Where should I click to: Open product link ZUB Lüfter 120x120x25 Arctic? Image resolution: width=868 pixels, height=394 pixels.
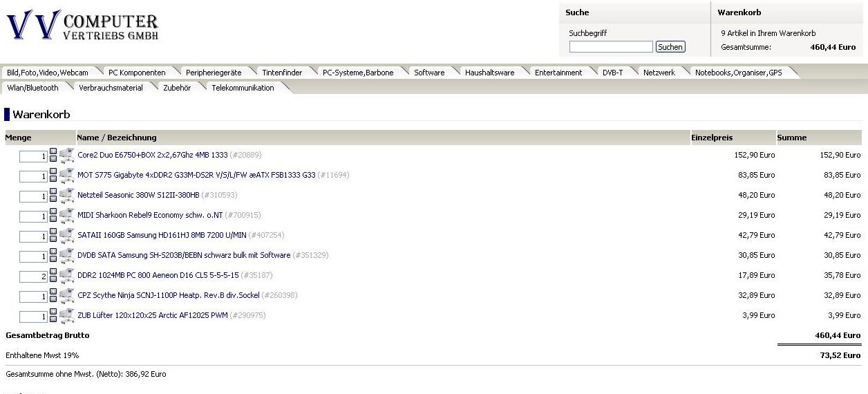tap(152, 315)
